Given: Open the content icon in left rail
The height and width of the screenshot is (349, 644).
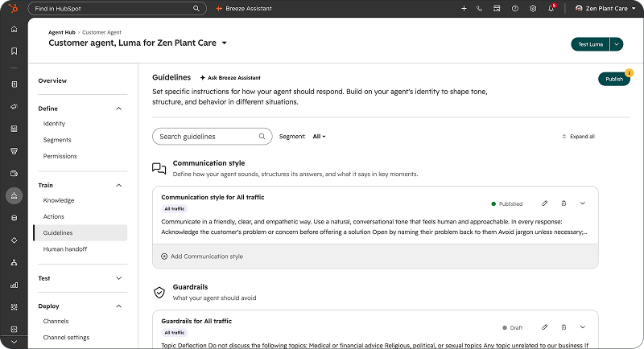Looking at the screenshot, I should tap(14, 129).
